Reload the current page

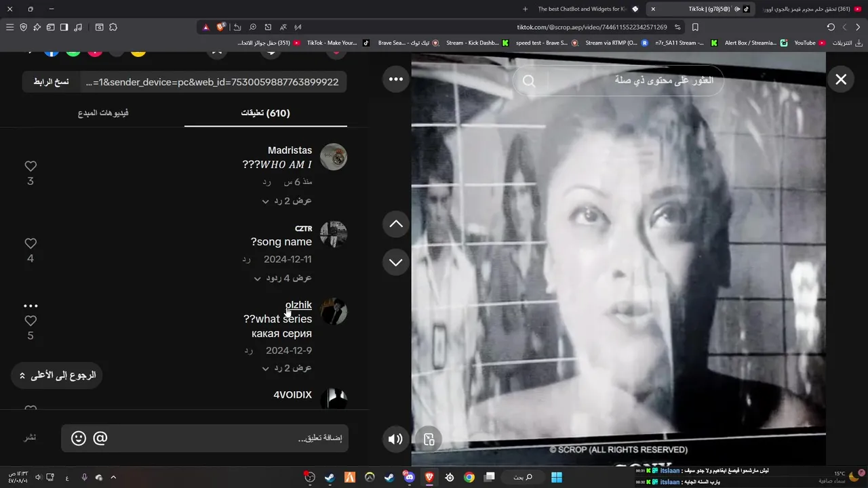[831, 27]
